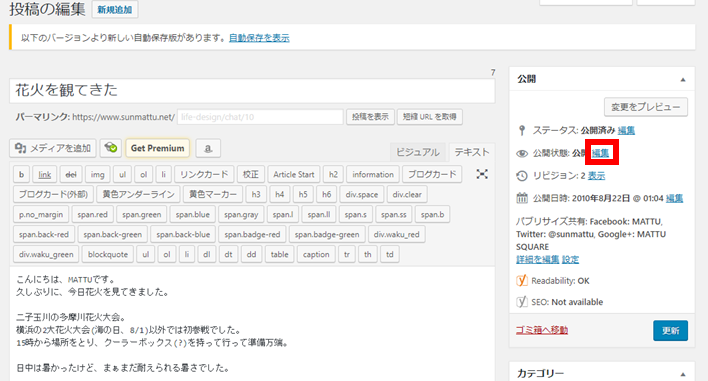This screenshot has width=708, height=381.
Task: Click the div.space quicktag button
Action: click(x=362, y=195)
